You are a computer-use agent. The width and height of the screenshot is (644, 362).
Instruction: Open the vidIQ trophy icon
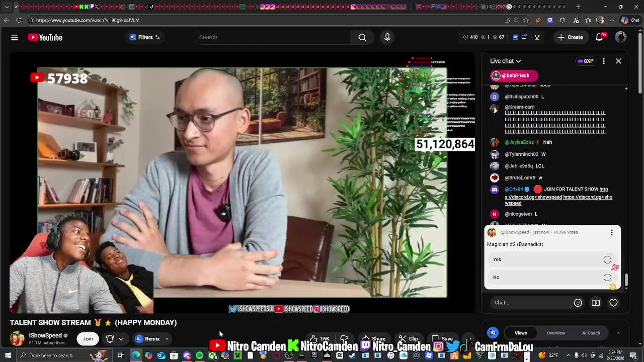tap(537, 37)
